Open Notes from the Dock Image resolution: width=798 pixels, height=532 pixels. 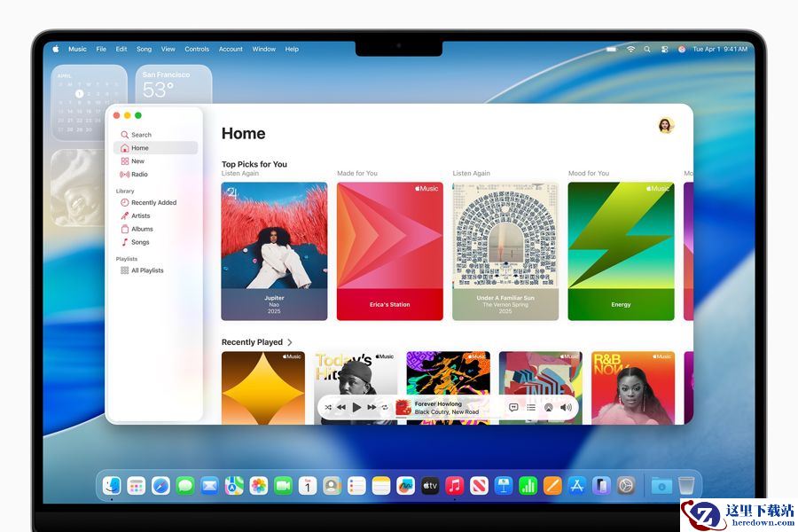click(x=380, y=486)
